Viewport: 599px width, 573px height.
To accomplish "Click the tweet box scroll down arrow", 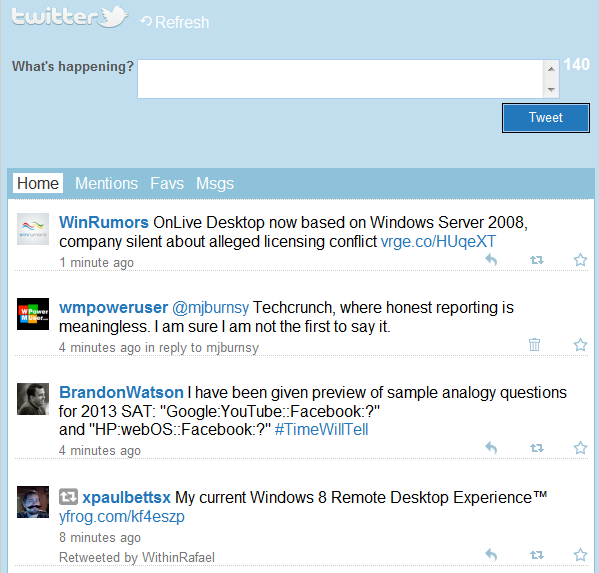I will [551, 89].
